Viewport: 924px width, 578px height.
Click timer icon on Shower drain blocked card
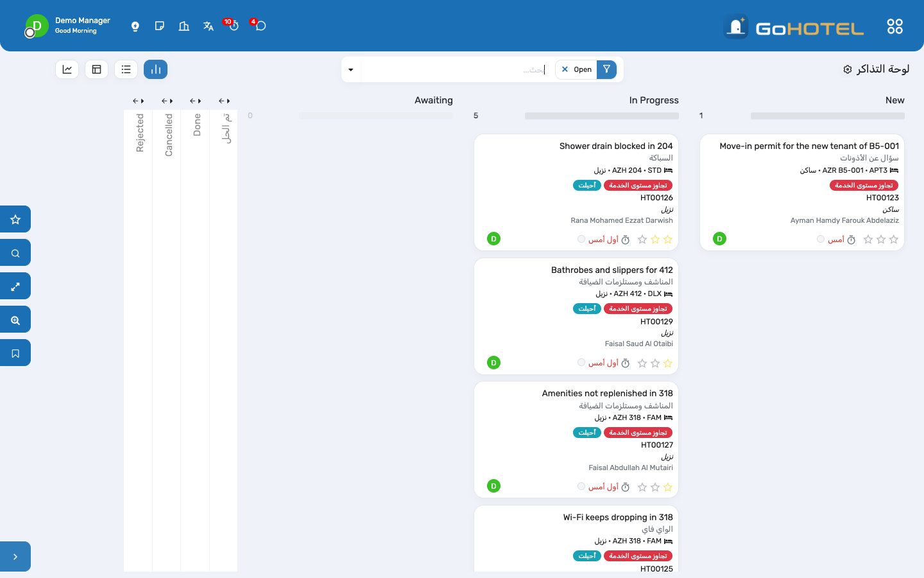point(625,240)
